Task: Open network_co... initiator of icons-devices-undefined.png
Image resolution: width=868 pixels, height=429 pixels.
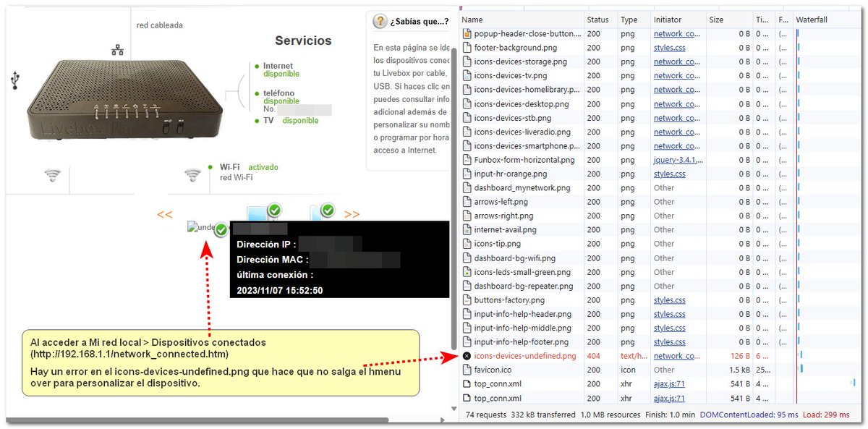Action: (677, 356)
